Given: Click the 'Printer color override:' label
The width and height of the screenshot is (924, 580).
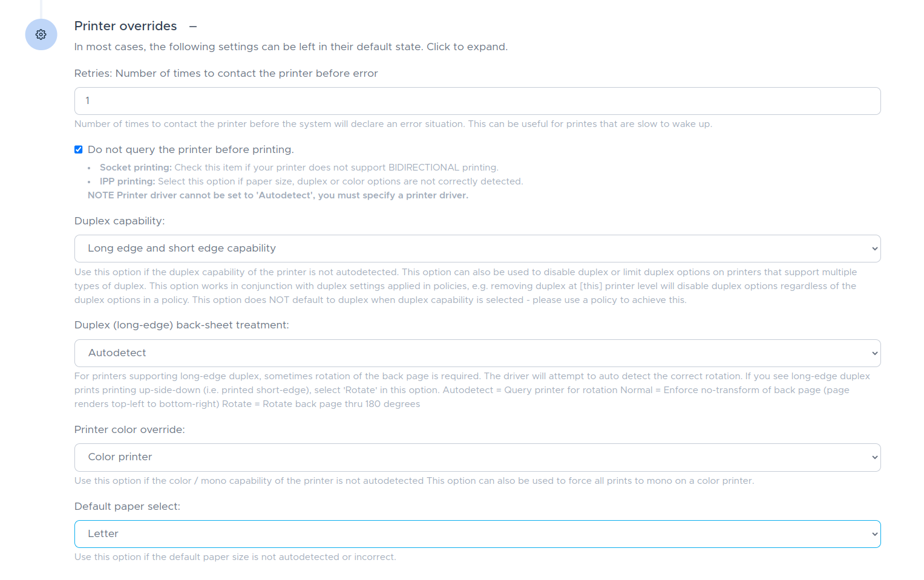Looking at the screenshot, I should (x=129, y=429).
